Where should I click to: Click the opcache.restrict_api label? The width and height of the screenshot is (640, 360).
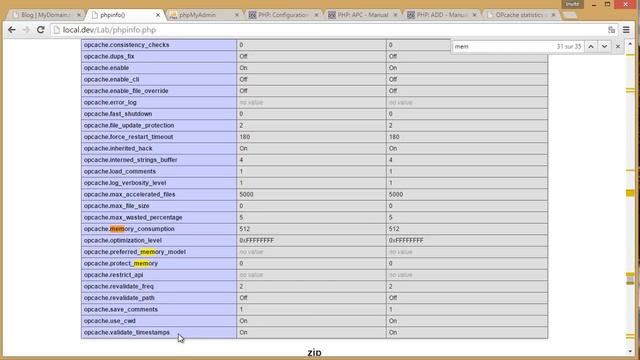pos(113,275)
